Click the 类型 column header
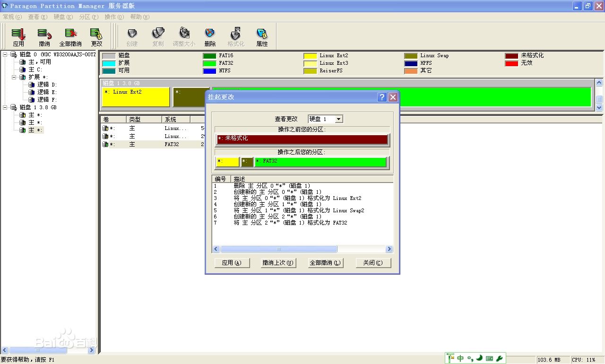 click(144, 120)
